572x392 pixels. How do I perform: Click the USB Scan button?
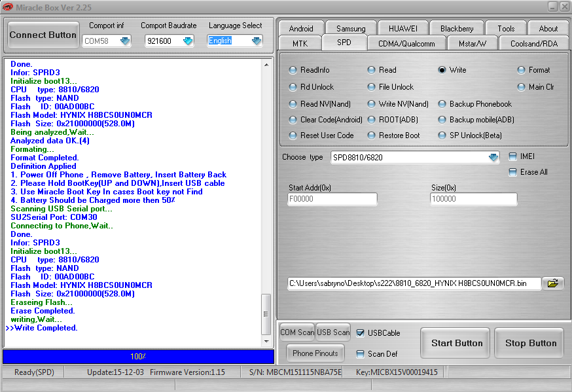(x=333, y=332)
